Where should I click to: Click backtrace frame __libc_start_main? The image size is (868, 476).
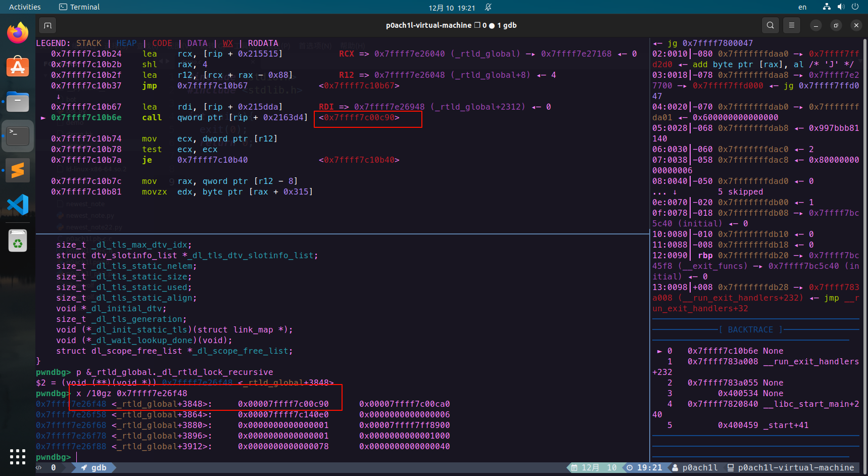click(811, 404)
